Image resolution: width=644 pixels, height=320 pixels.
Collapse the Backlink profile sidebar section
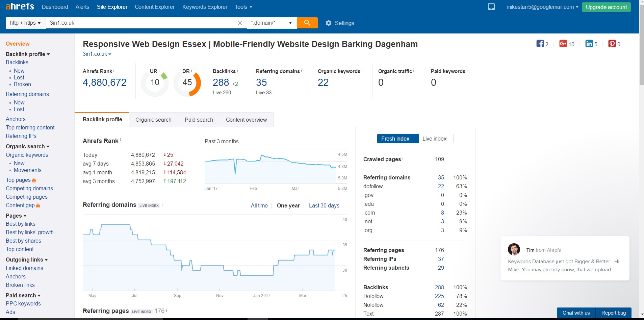[x=28, y=54]
